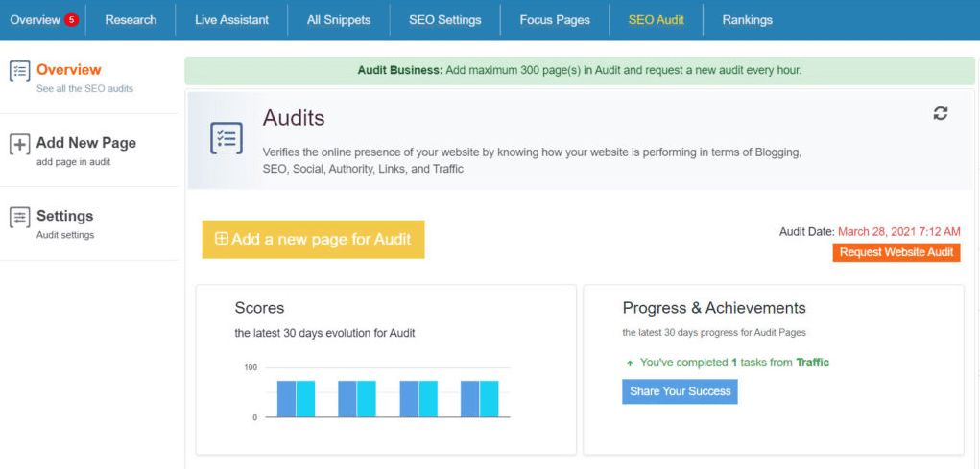
Task: Click the Overview checklist icon in sidebar
Action: click(19, 71)
